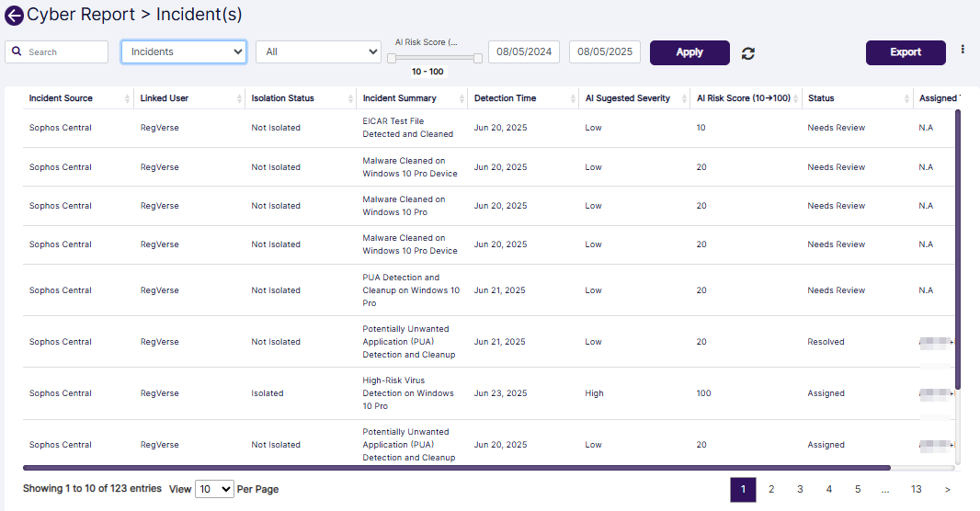Go to page 3
This screenshot has width=980, height=511.
[800, 490]
